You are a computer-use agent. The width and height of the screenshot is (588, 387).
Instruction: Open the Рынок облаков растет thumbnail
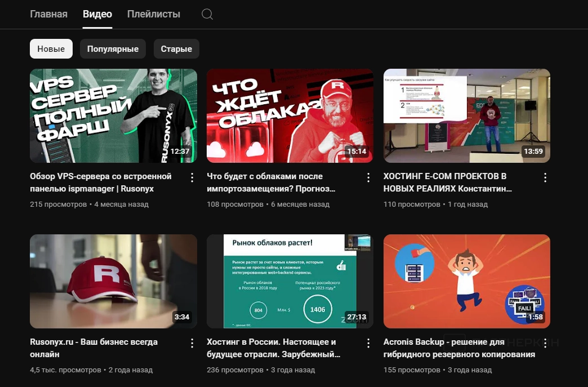click(290, 281)
